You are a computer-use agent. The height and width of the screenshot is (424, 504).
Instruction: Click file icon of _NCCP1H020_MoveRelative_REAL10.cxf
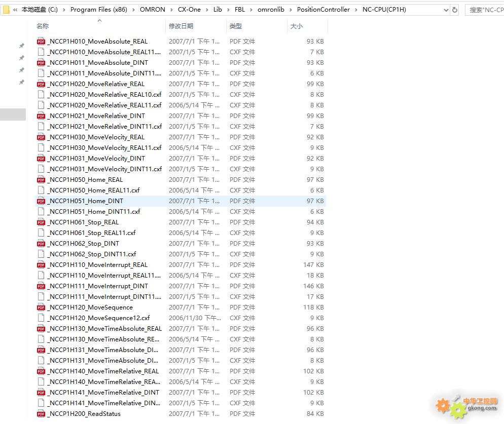click(41, 94)
